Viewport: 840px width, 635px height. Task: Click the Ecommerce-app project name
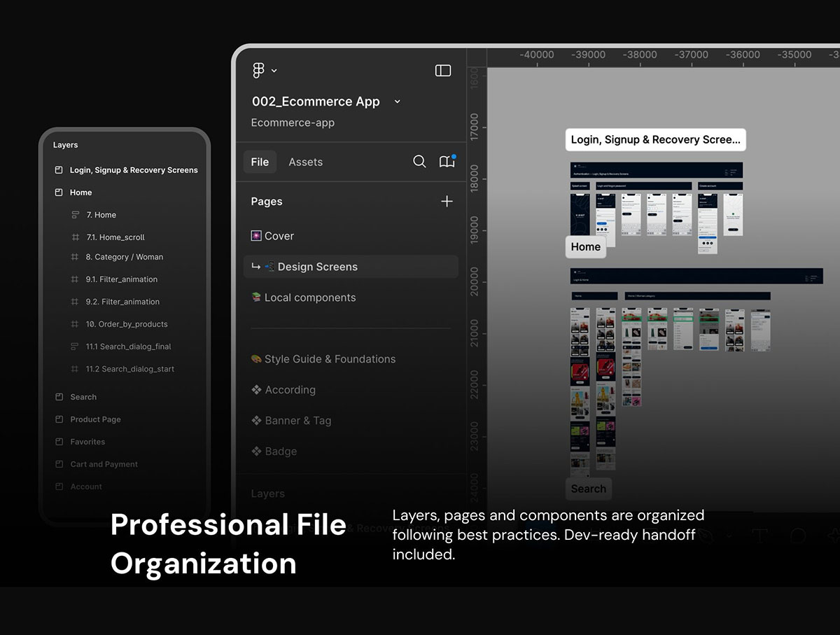click(x=293, y=123)
